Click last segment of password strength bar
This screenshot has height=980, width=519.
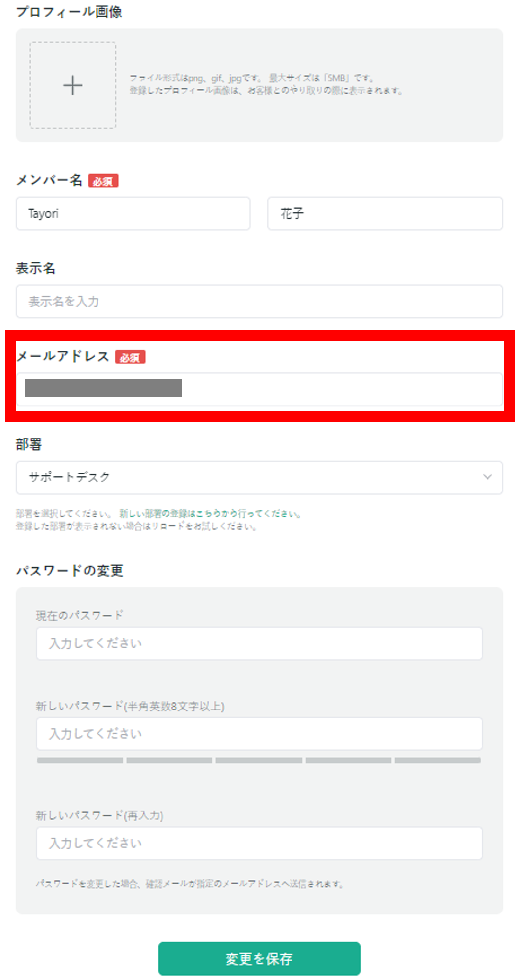437,760
